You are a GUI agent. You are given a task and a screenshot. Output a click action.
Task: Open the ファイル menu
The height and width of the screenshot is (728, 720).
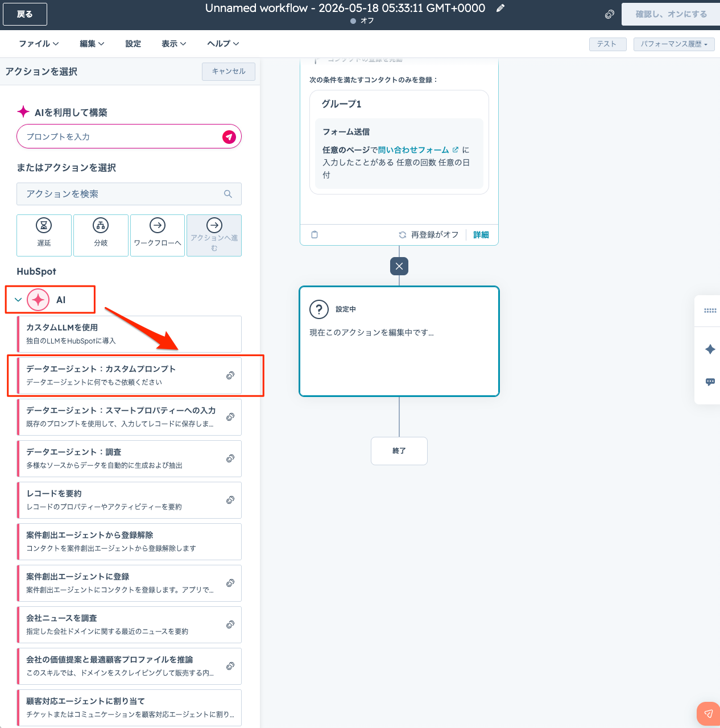(39, 44)
